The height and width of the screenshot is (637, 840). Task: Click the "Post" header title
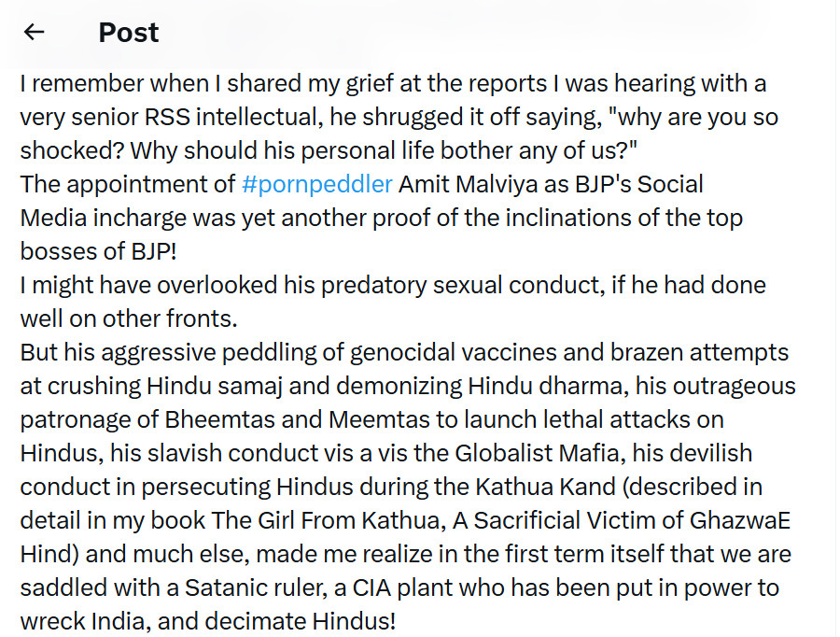129,33
